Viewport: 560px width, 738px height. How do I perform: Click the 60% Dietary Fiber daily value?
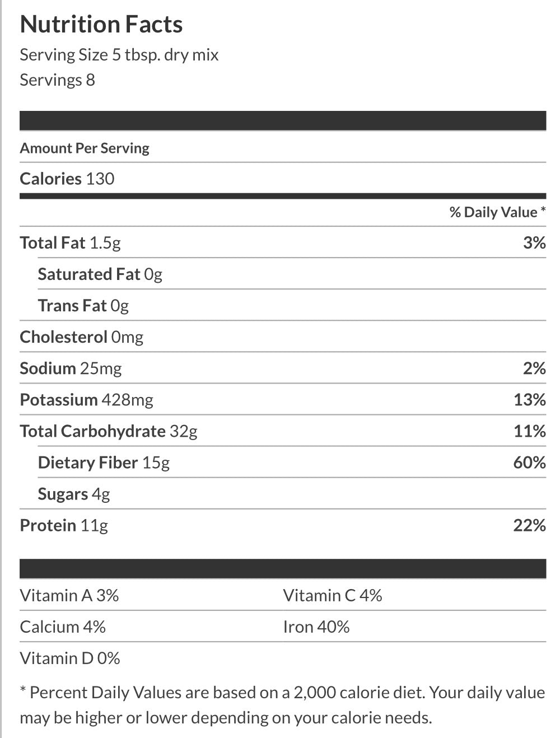[529, 463]
